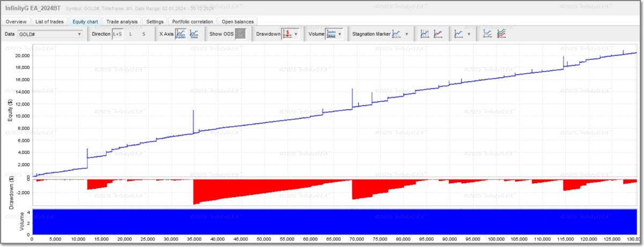The image size is (644, 247).
Task: Expand the Drawdown options arrow
Action: click(x=296, y=34)
